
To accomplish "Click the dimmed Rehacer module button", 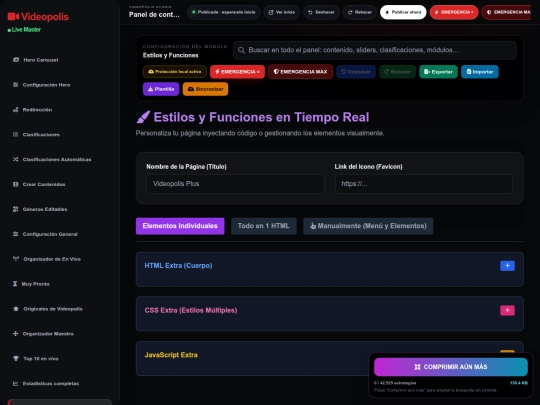I will (397, 72).
